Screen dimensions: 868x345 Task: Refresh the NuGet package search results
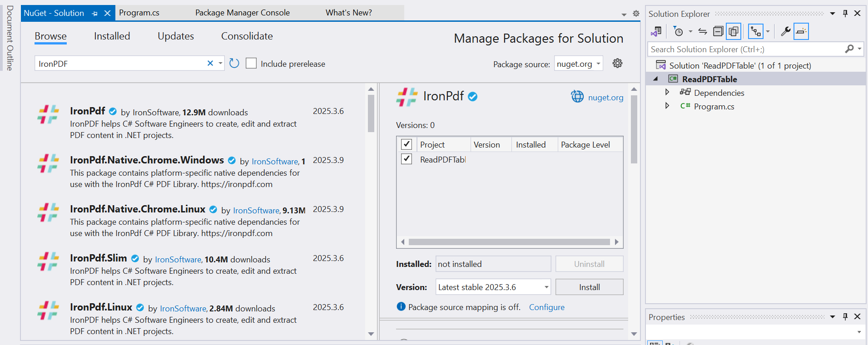coord(234,63)
